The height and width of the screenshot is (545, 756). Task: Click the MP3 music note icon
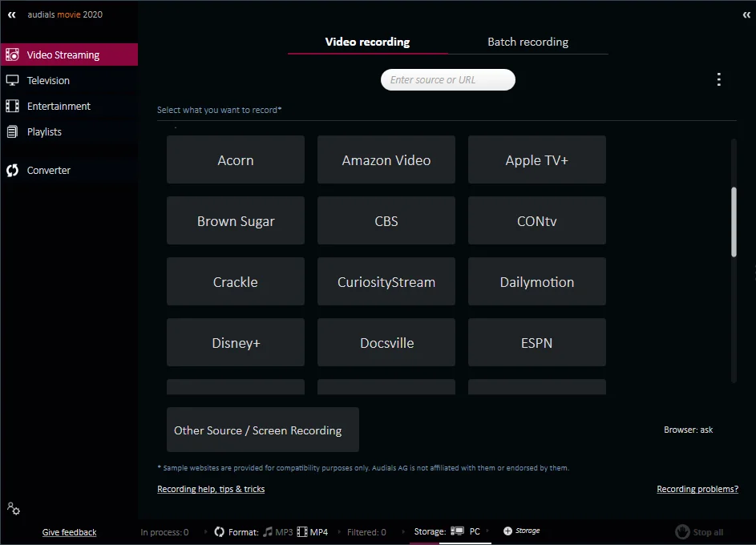[x=268, y=531]
